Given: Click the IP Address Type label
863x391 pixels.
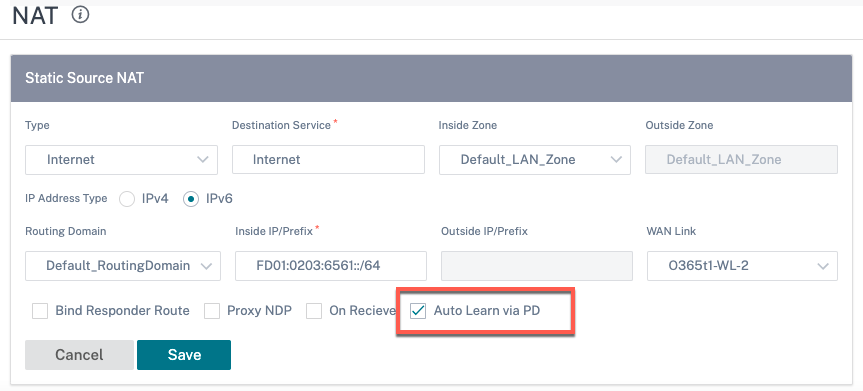Looking at the screenshot, I should pyautogui.click(x=66, y=198).
